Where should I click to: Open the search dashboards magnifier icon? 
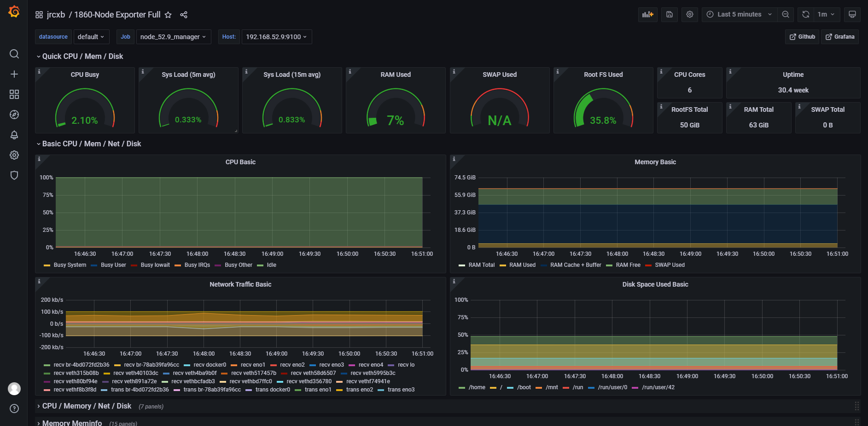pyautogui.click(x=14, y=54)
